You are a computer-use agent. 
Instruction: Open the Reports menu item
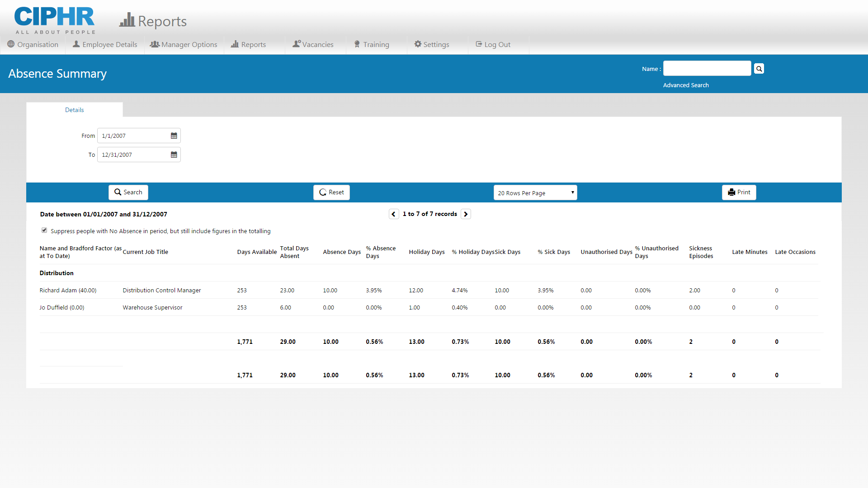tap(248, 44)
